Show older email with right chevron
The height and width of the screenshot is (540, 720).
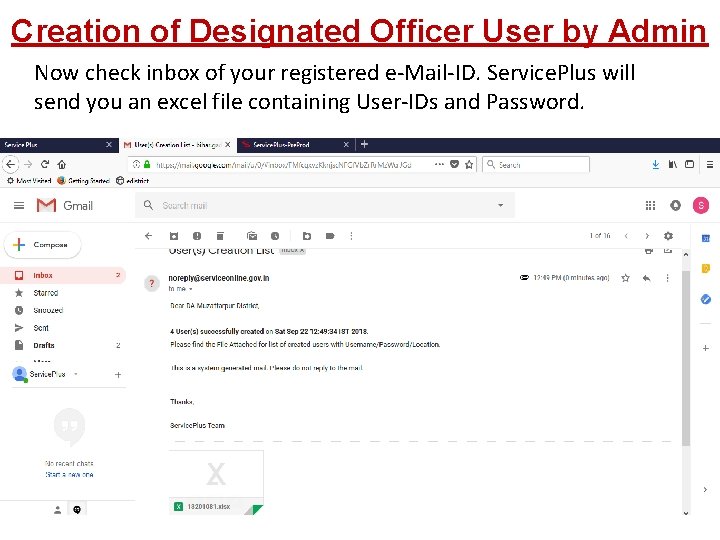647,236
